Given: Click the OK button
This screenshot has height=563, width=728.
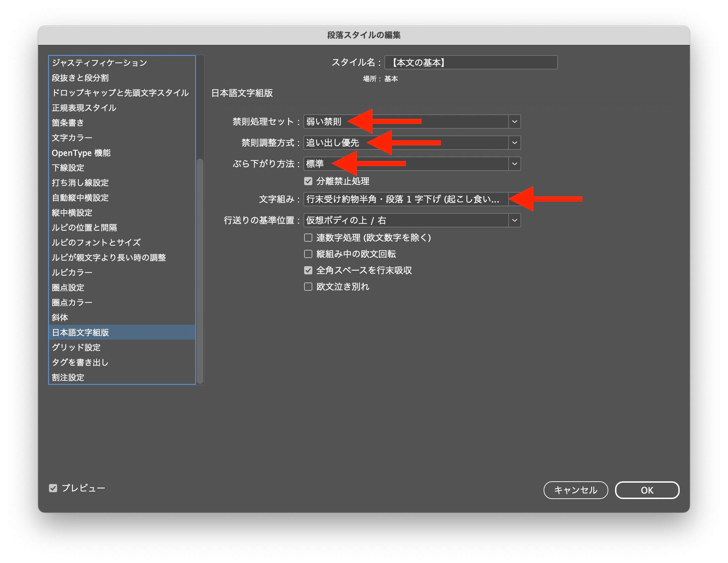Looking at the screenshot, I should click(x=647, y=490).
